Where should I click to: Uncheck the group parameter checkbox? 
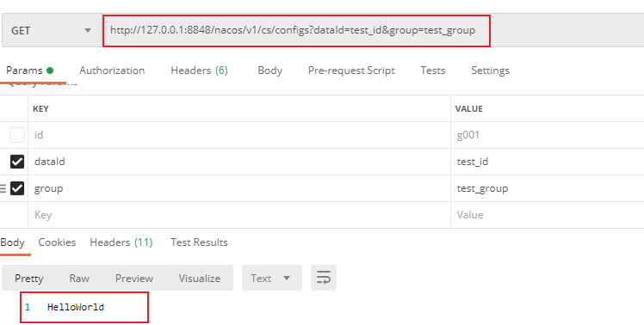tap(17, 188)
